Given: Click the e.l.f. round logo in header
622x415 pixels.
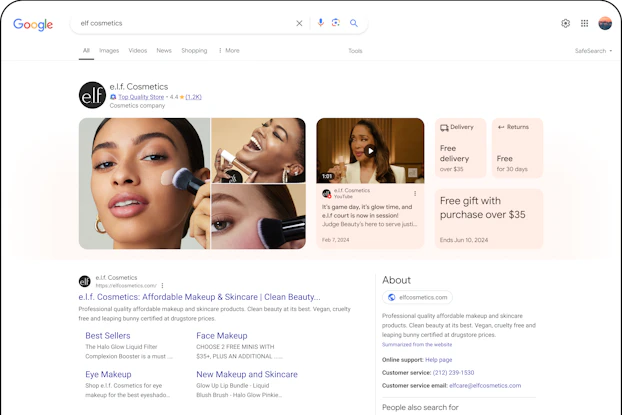Looking at the screenshot, I should (x=92, y=95).
